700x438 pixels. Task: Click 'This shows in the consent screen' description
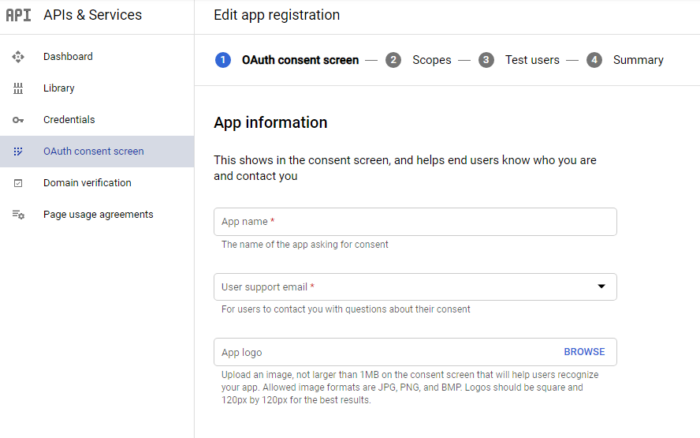[x=405, y=168]
